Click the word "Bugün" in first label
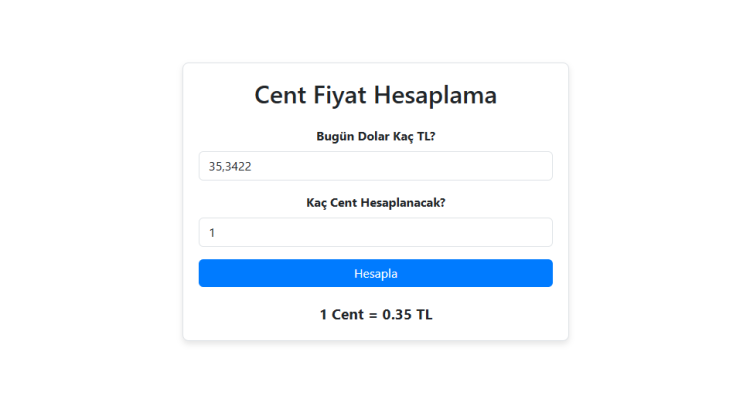Screen dimensions: 750x412 click(x=336, y=136)
